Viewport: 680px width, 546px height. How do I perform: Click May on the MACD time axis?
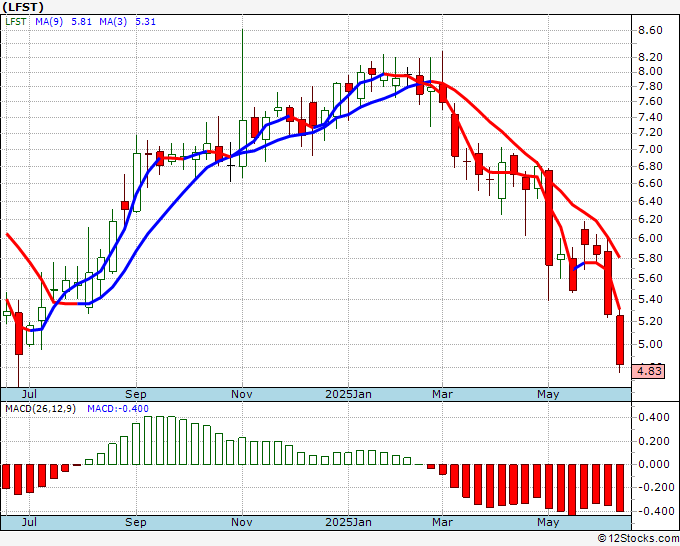click(x=548, y=522)
